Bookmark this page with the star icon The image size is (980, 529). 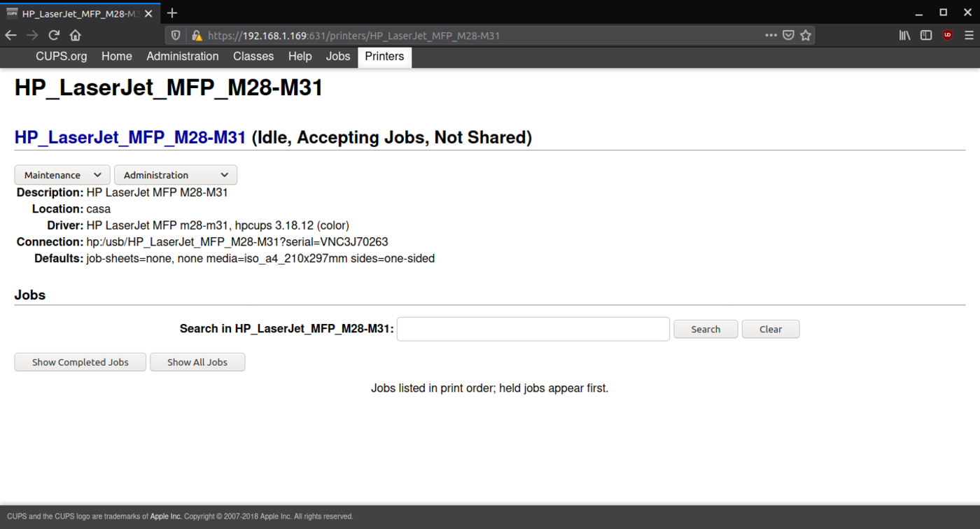click(806, 35)
